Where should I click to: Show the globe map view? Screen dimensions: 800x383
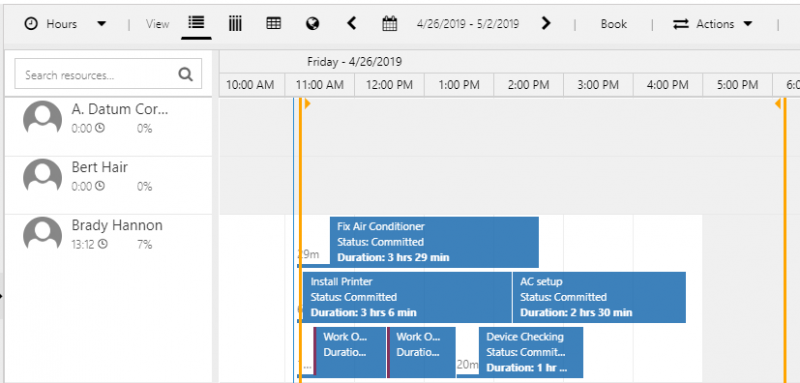pyautogui.click(x=312, y=23)
